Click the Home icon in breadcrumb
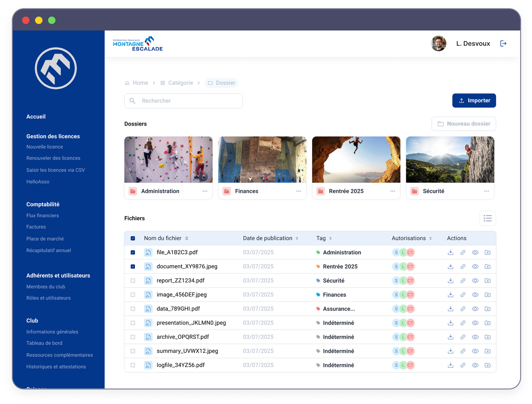Image resolution: width=532 pixels, height=404 pixels. tap(127, 83)
